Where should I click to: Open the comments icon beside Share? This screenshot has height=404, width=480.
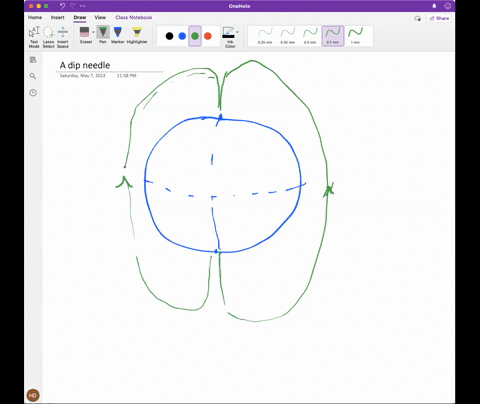coord(417,18)
